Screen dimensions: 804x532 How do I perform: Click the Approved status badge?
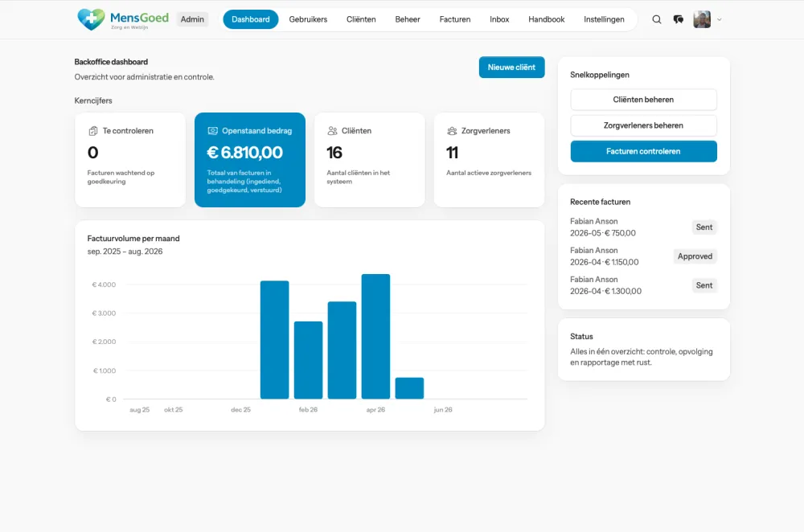pos(695,256)
